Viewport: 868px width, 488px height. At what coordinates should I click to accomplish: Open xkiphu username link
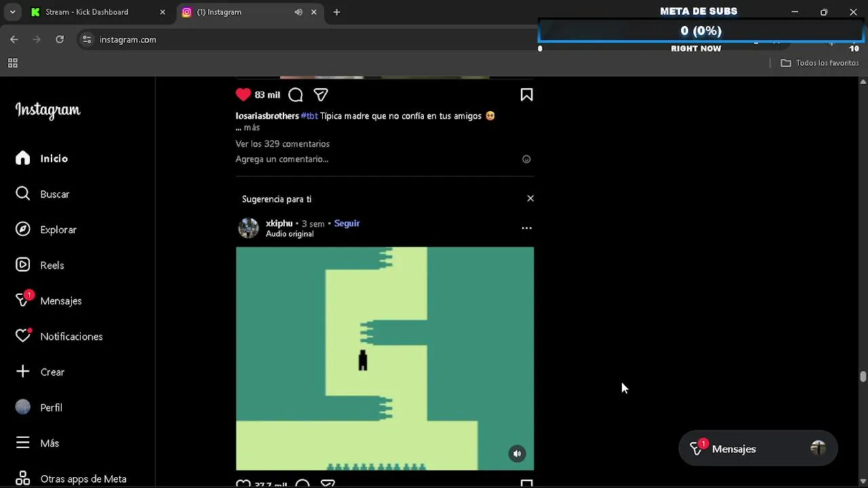(x=279, y=223)
